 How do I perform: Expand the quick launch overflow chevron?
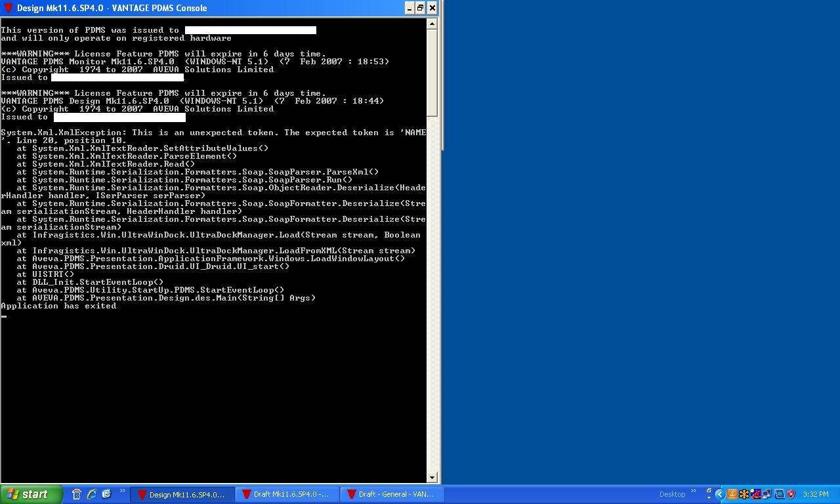[122, 491]
